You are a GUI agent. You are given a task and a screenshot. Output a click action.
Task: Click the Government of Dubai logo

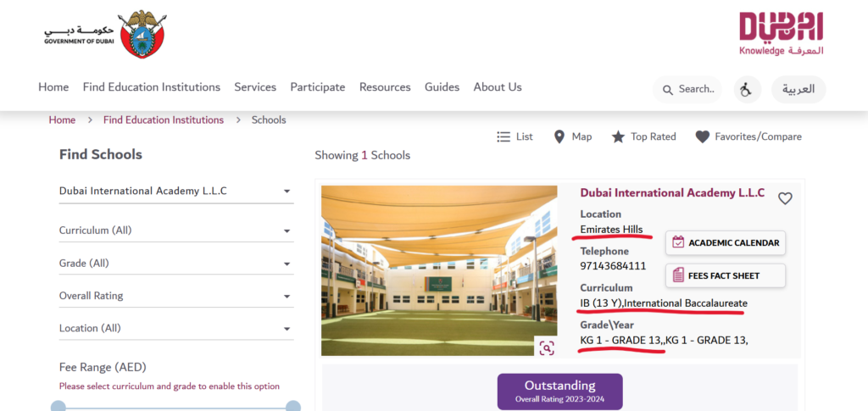click(105, 33)
